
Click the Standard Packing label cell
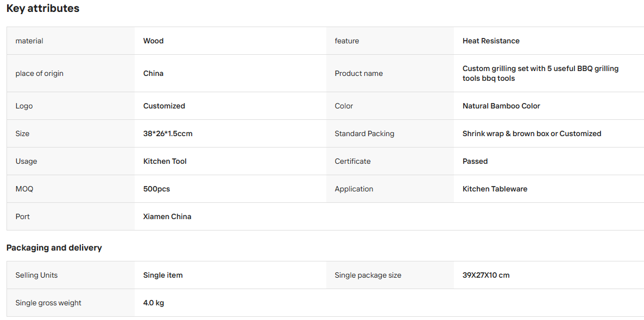click(x=390, y=133)
